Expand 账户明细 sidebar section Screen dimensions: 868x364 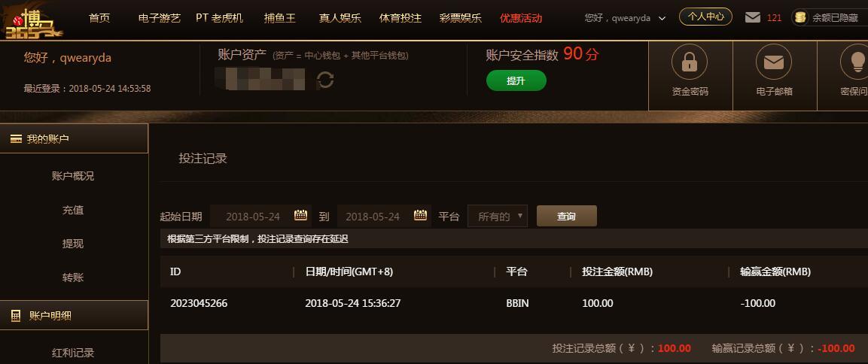[x=75, y=316]
